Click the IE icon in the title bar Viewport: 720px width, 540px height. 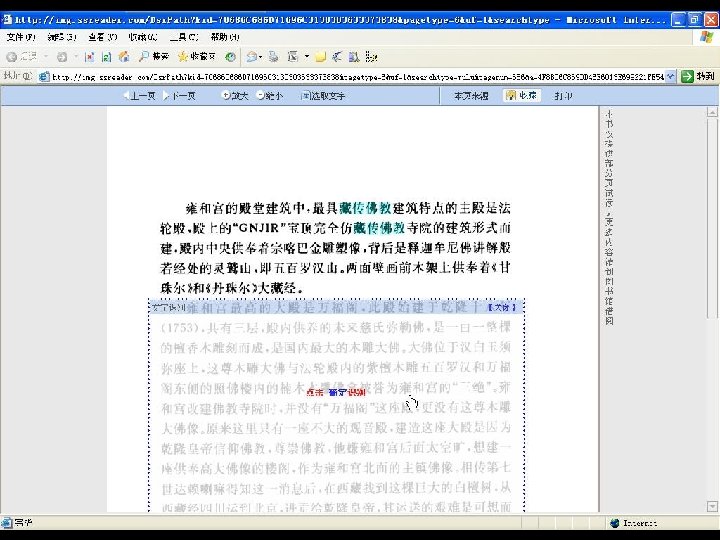tap(7, 19)
